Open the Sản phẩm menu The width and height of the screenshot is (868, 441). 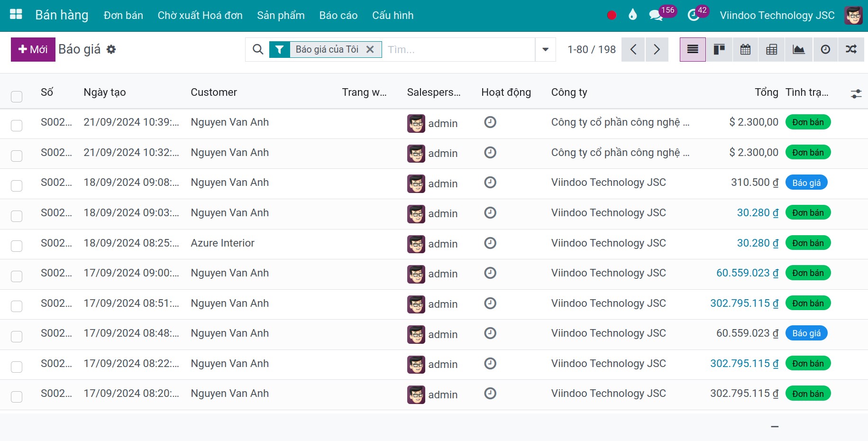(281, 15)
